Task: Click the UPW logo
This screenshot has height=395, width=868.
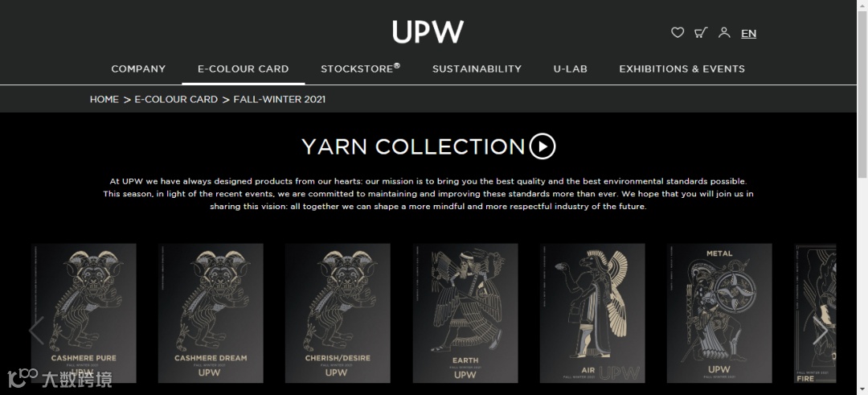Action: 428,32
